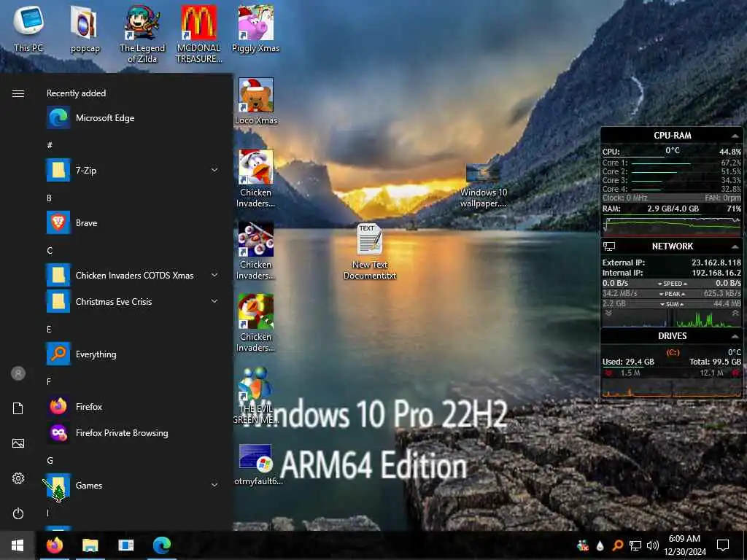Open the Loco Xmas desktop icon

[256, 101]
